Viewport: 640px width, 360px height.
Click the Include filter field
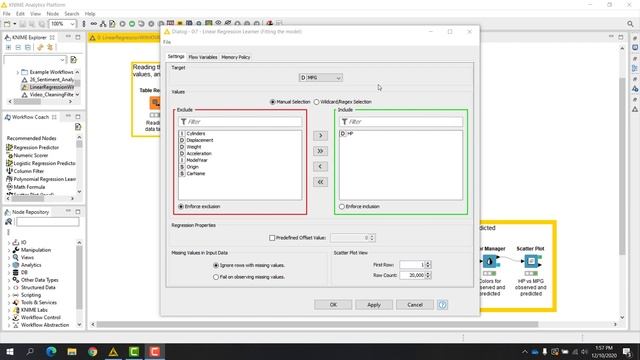pyautogui.click(x=401, y=122)
